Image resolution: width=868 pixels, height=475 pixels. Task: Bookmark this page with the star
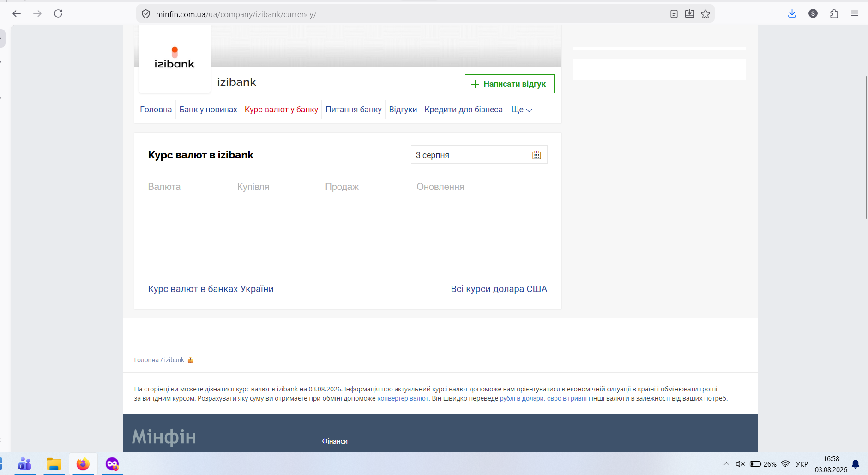[x=705, y=14]
